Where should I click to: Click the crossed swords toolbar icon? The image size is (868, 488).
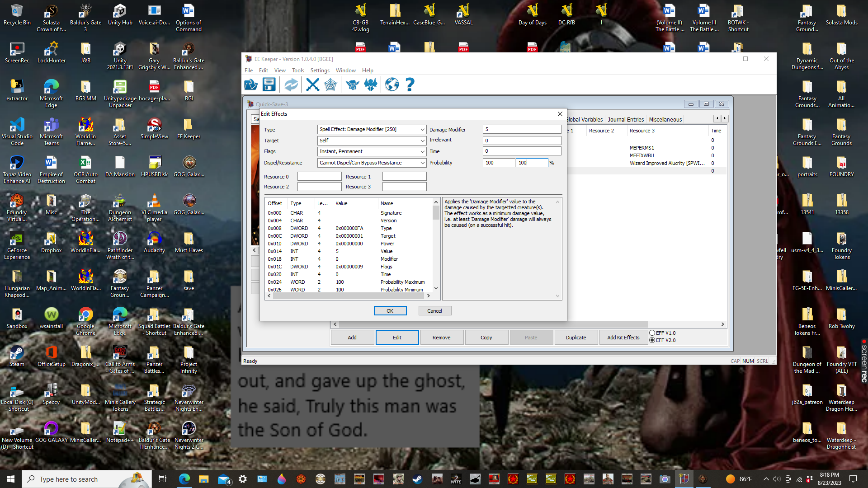312,84
